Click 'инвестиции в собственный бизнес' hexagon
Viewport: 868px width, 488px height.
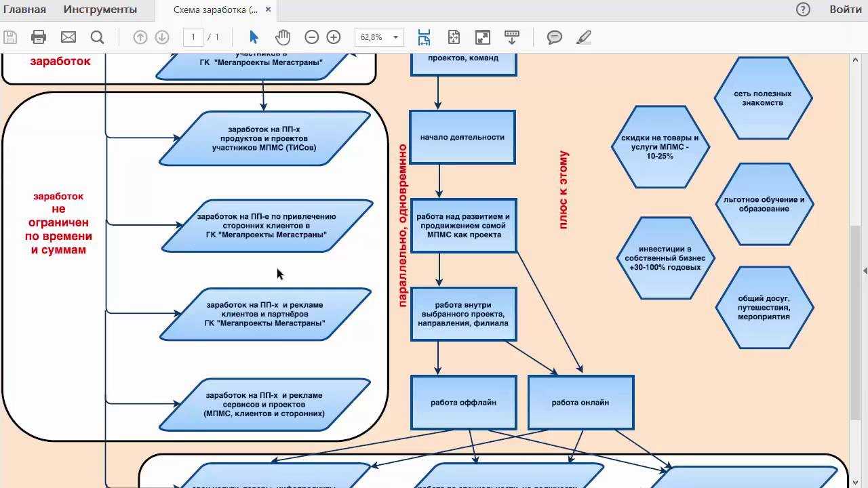tap(665, 258)
